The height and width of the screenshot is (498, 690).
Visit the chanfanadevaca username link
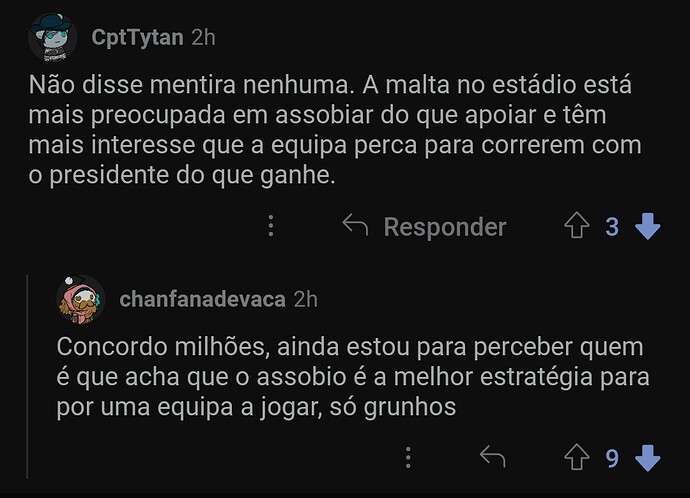click(x=202, y=298)
